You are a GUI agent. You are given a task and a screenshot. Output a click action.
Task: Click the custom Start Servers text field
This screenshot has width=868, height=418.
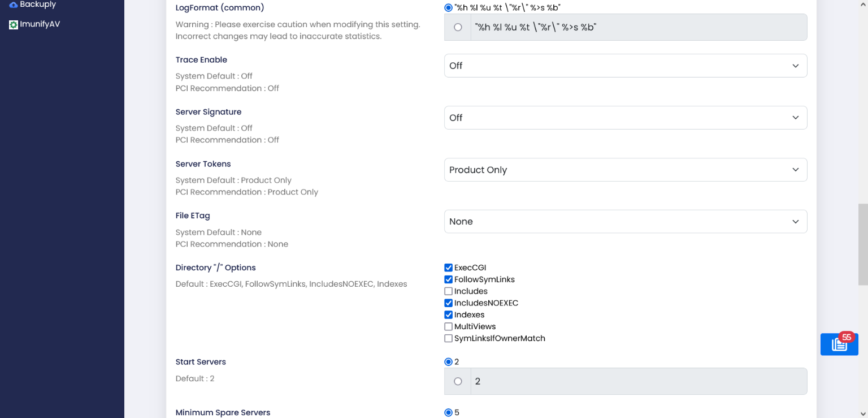point(638,381)
